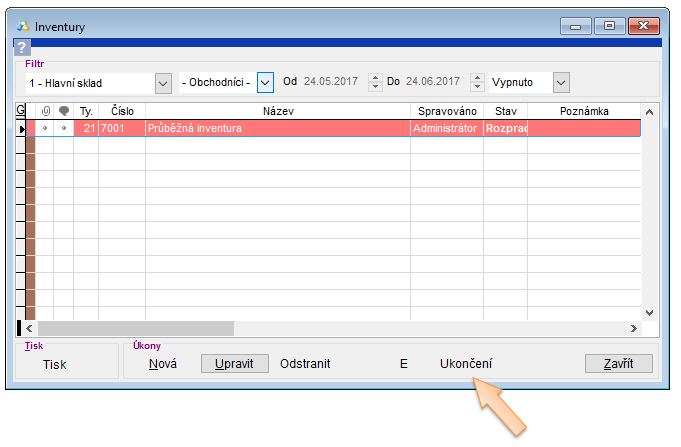Click scroll right arrow on horizontal scrollbar
Screen dimensions: 681x447
point(634,328)
